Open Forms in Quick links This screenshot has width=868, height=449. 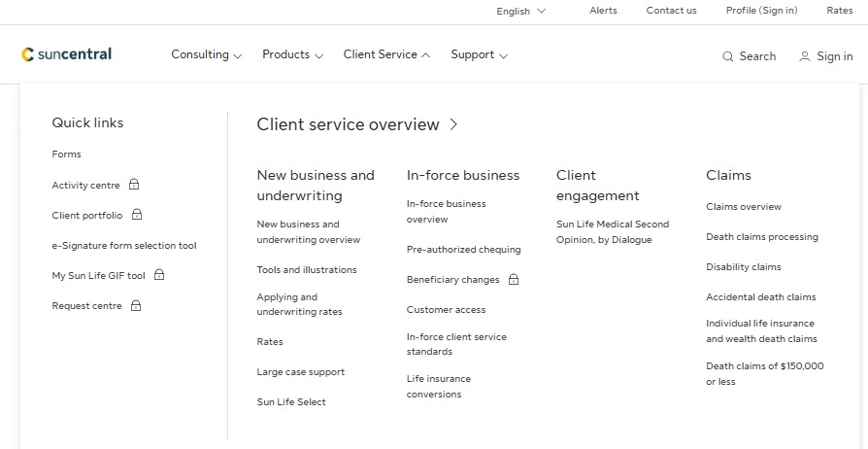(67, 155)
